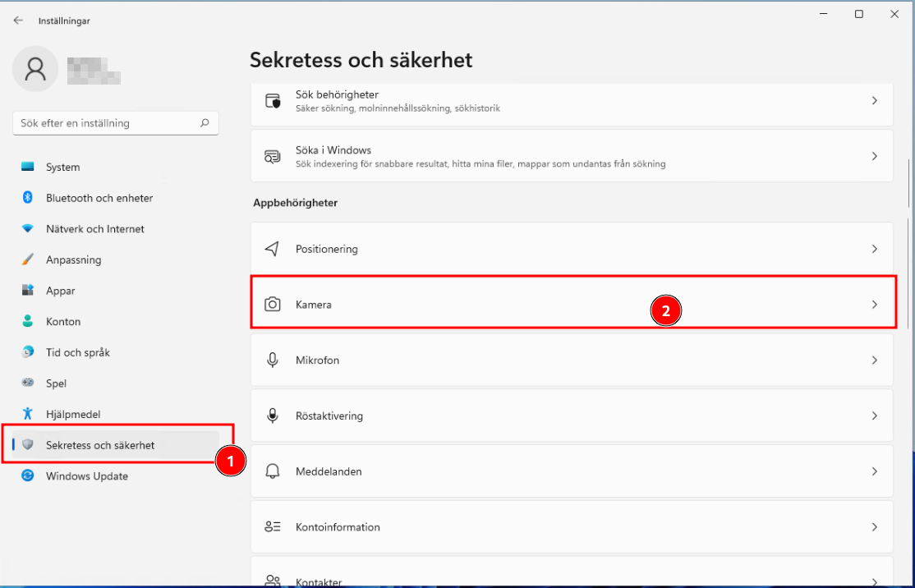Image resolution: width=915 pixels, height=588 pixels.
Task: Click the Meddelanden bell icon
Action: 273,471
